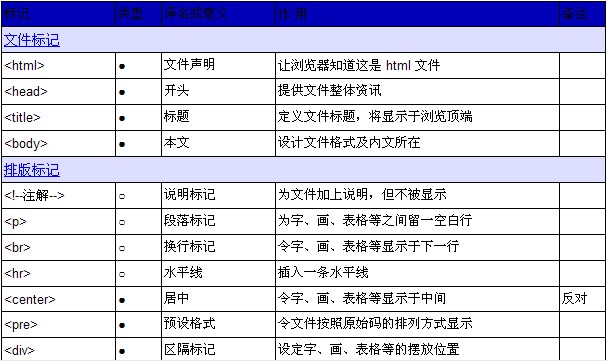Click the 标题 cell
The image size is (607, 361).
point(218,117)
